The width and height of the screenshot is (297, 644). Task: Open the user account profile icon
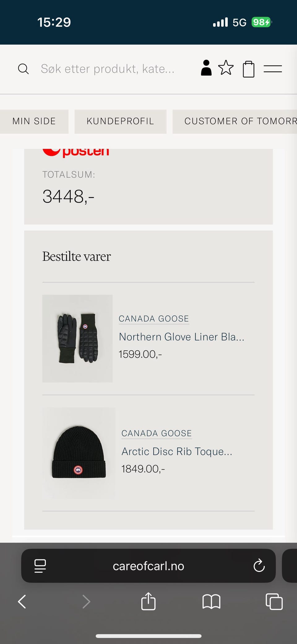coord(206,68)
